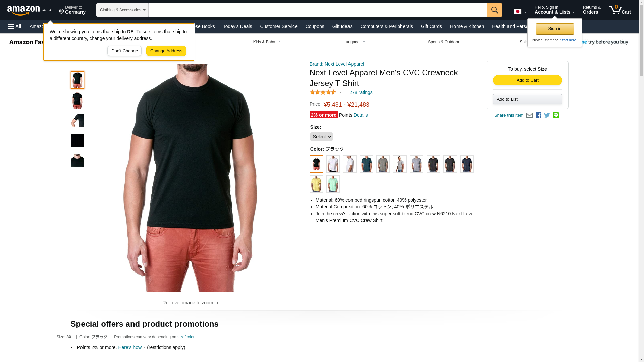Image resolution: width=644 pixels, height=362 pixels.
Task: Open the Luggage fashion menu
Action: (x=354, y=42)
